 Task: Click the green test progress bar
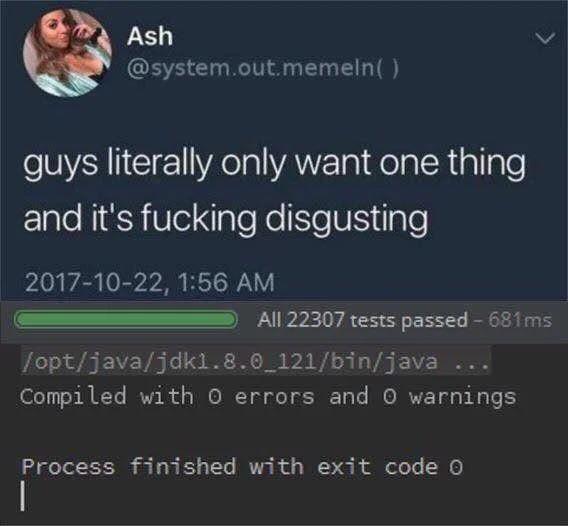(x=126, y=320)
